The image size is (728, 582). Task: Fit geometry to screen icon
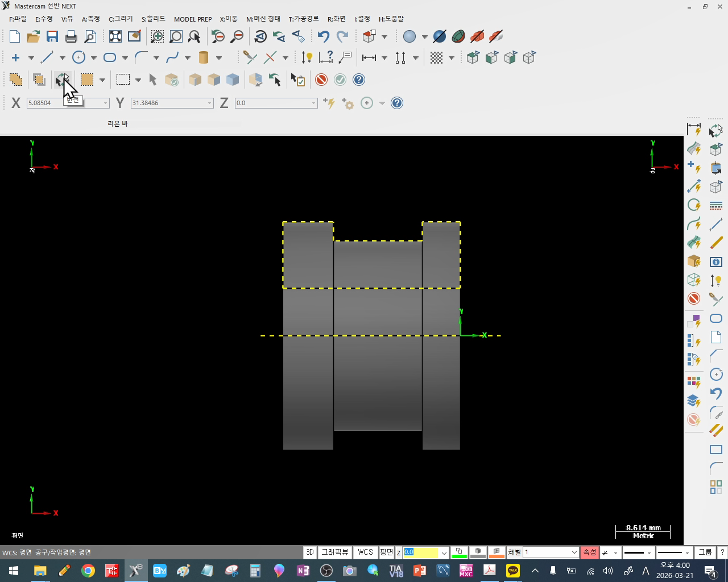(x=115, y=36)
